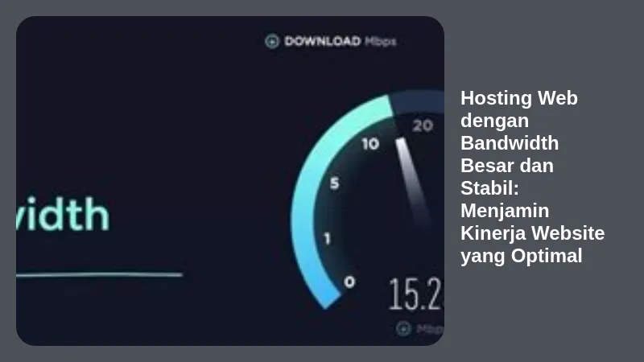This screenshot has height=362, width=644.
Task: Click the words 'Bandwidth Besar dan' in the title
Action: 510,154
